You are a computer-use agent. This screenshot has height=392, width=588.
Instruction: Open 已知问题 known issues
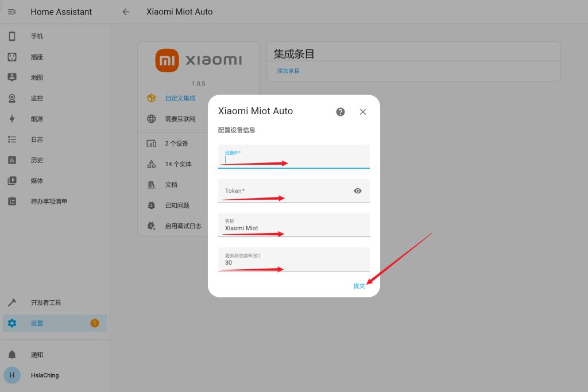tap(177, 205)
